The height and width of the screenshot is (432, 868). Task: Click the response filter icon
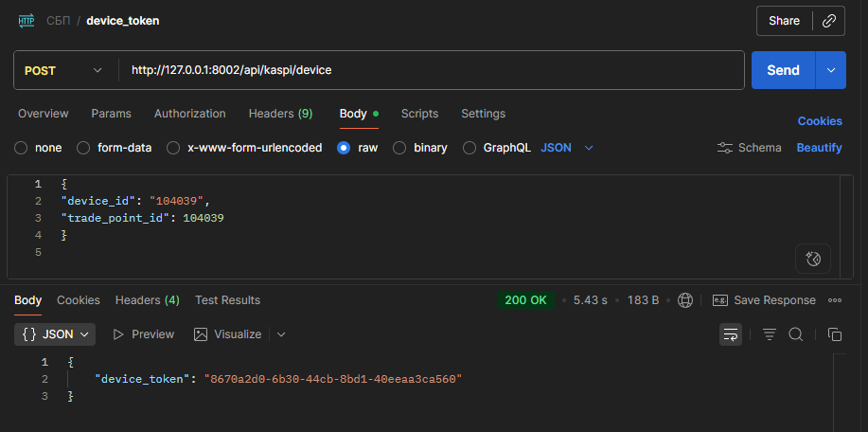point(770,334)
